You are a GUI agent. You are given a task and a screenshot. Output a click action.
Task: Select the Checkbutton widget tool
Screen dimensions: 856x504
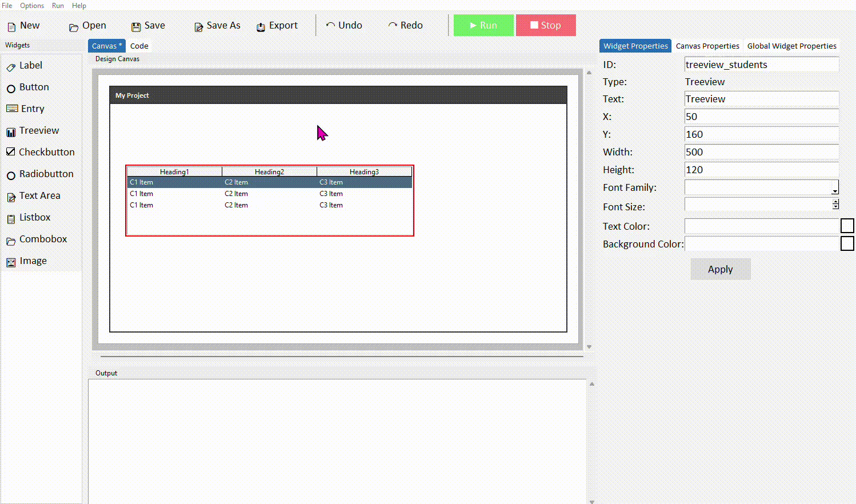45,152
